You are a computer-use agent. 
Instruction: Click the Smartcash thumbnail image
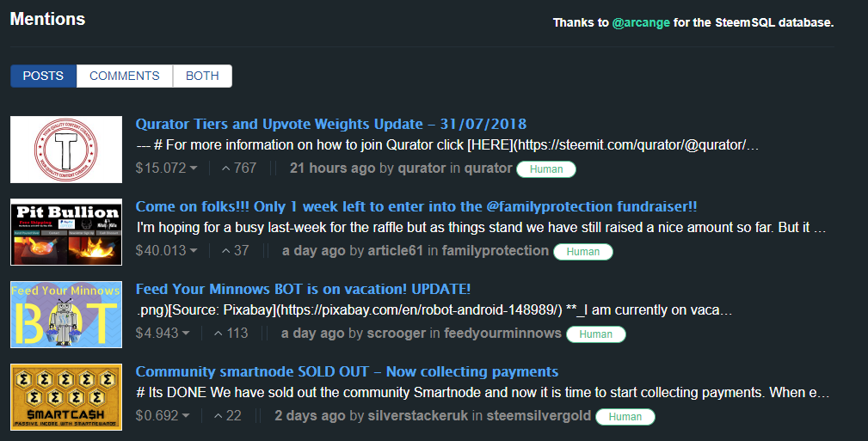[66, 397]
